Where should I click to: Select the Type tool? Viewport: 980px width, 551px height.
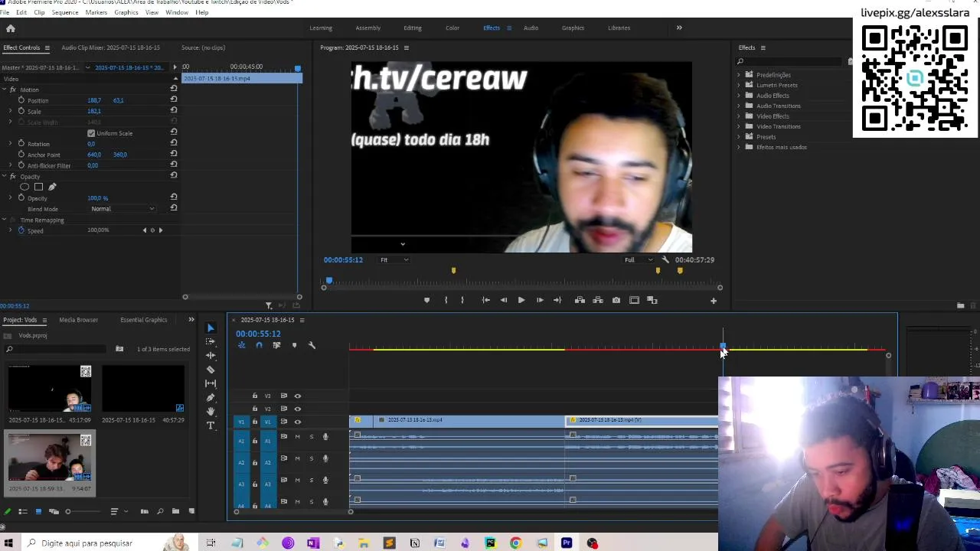(x=211, y=425)
